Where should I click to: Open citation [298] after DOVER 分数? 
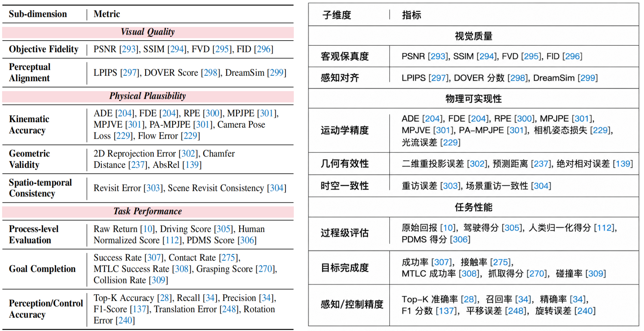pyautogui.click(x=518, y=78)
